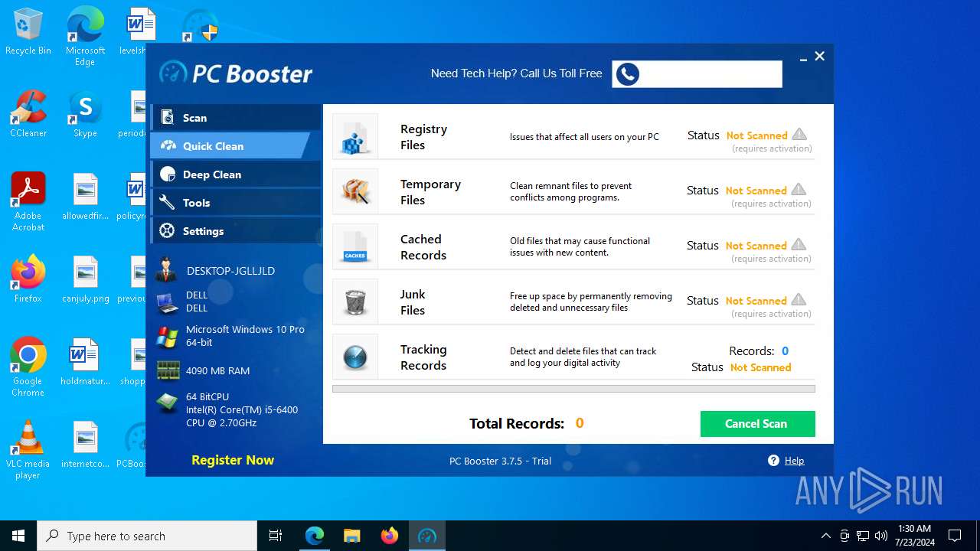980x551 pixels.
Task: Select canjuly.png desktop file
Action: pos(85,279)
